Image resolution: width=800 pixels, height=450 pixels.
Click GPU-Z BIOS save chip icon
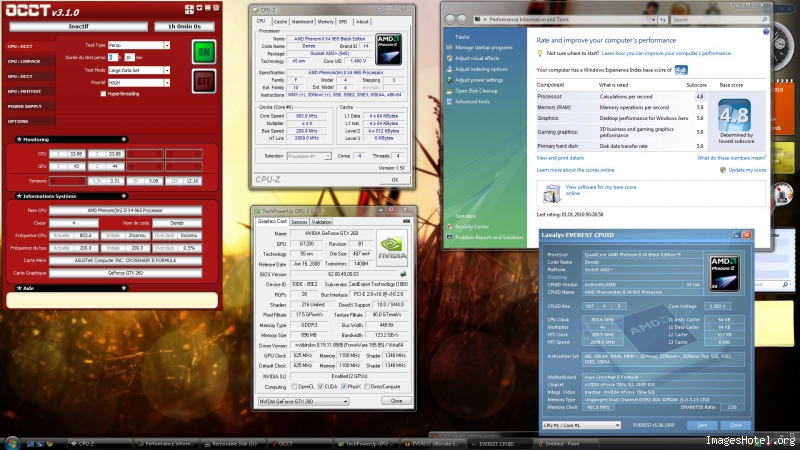(403, 274)
